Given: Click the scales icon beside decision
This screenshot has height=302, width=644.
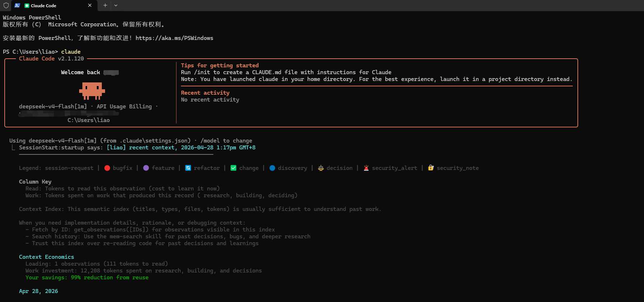Looking at the screenshot, I should click(321, 168).
